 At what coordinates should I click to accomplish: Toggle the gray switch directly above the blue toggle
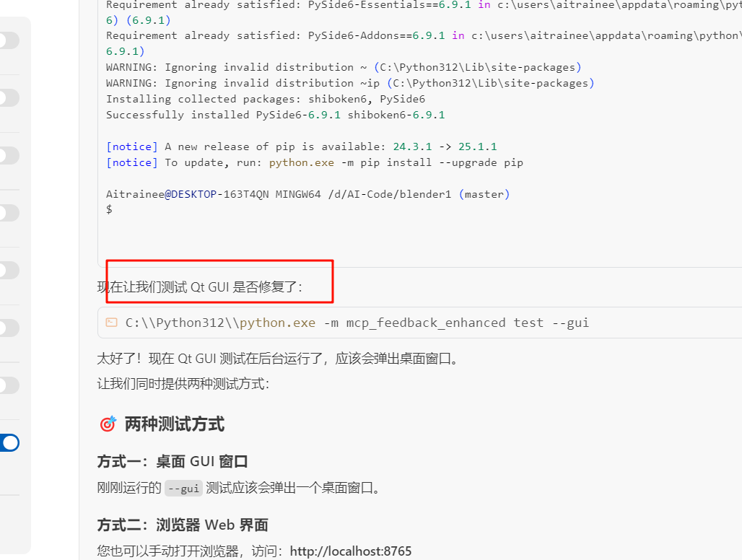(x=9, y=385)
